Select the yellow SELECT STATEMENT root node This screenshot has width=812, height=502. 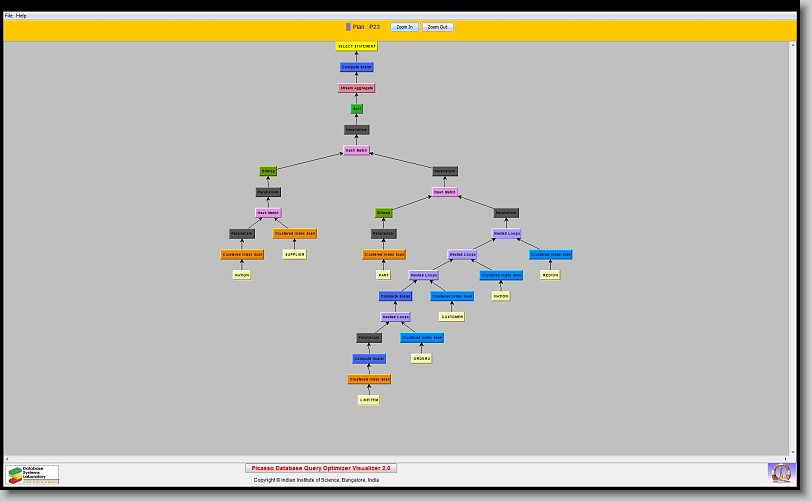[x=357, y=46]
